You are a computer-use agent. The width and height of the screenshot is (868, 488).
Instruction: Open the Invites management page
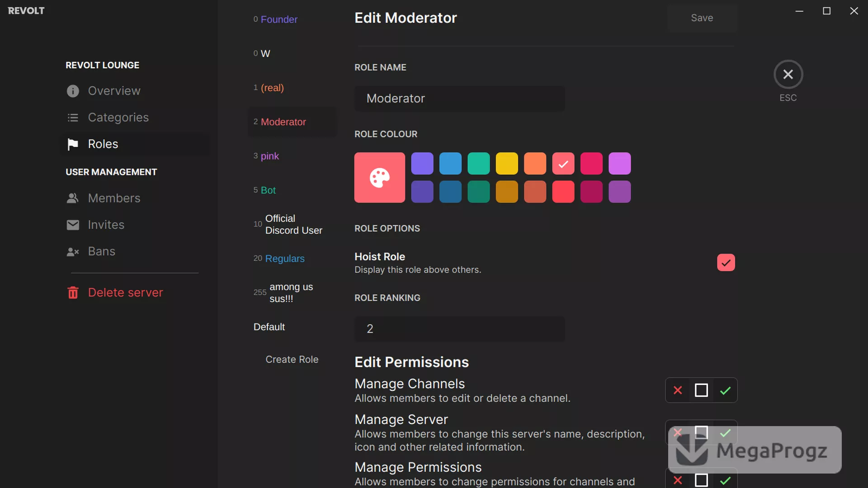tap(135, 225)
